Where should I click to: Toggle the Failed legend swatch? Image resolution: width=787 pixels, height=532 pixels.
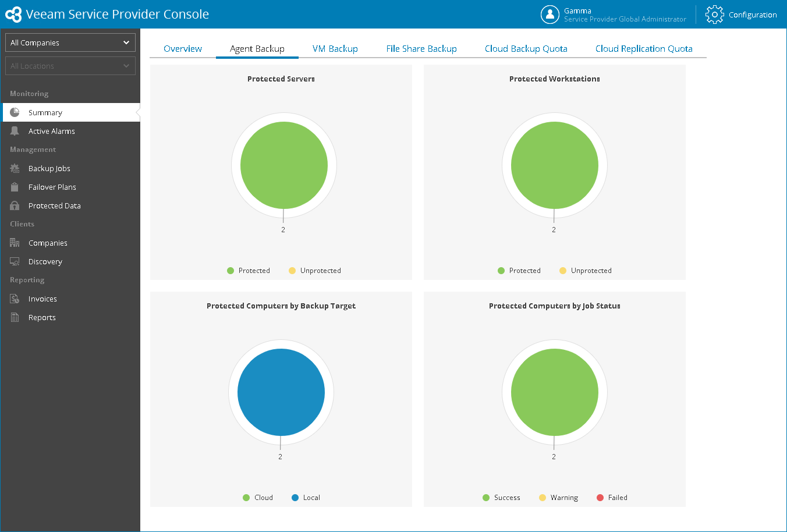click(x=600, y=498)
